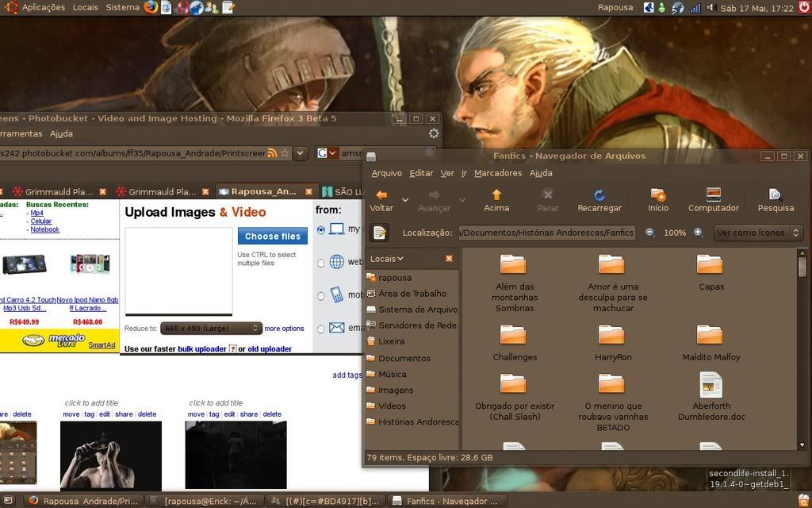Select the web URL upload source radio
This screenshot has width=812, height=508.
coord(321,263)
